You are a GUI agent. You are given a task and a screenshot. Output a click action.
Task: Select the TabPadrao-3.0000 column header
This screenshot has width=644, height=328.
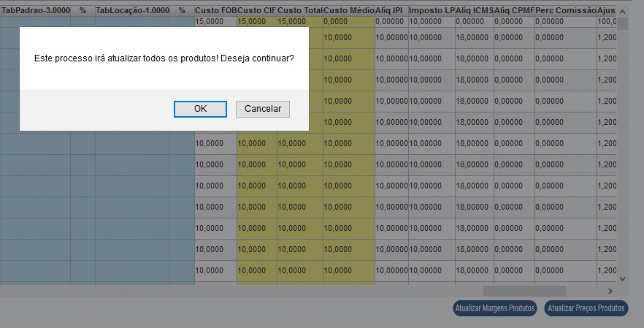(35, 10)
